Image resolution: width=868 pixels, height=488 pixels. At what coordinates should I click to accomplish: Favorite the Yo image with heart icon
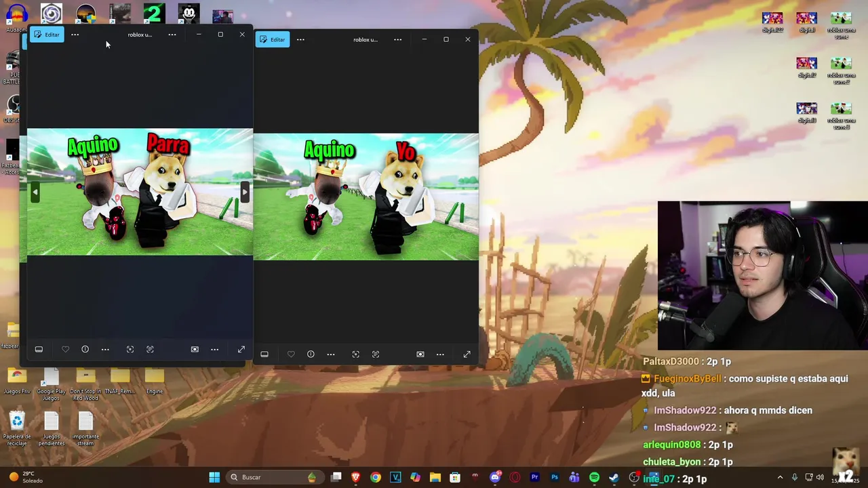tap(291, 354)
